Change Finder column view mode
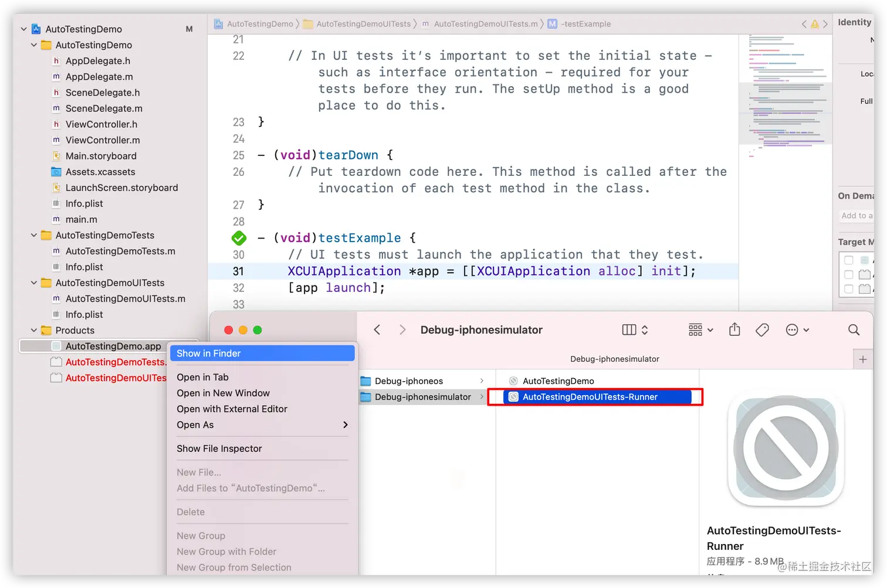Screen dimensions: 887x588 pyautogui.click(x=635, y=330)
